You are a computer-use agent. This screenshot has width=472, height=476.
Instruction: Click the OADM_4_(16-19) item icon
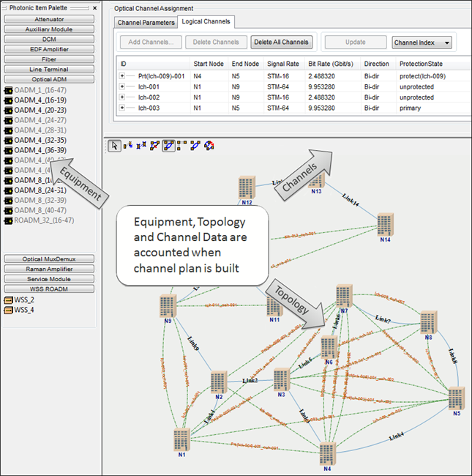click(x=9, y=100)
